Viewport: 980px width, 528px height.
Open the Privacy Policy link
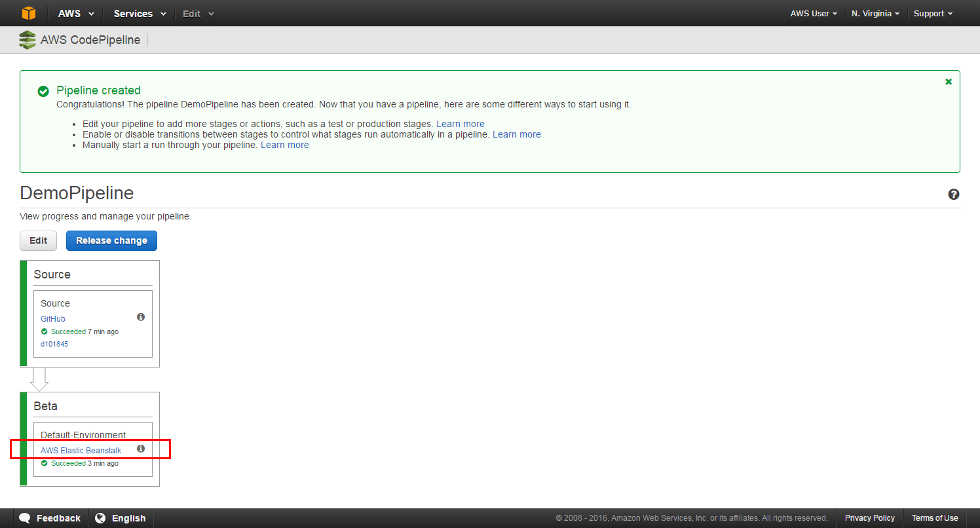[869, 518]
